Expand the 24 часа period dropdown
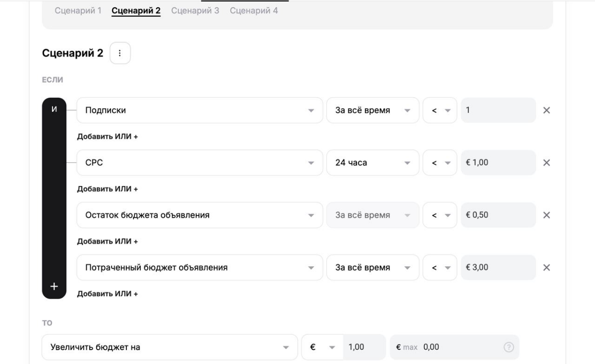This screenshot has height=364, width=595. 372,163
